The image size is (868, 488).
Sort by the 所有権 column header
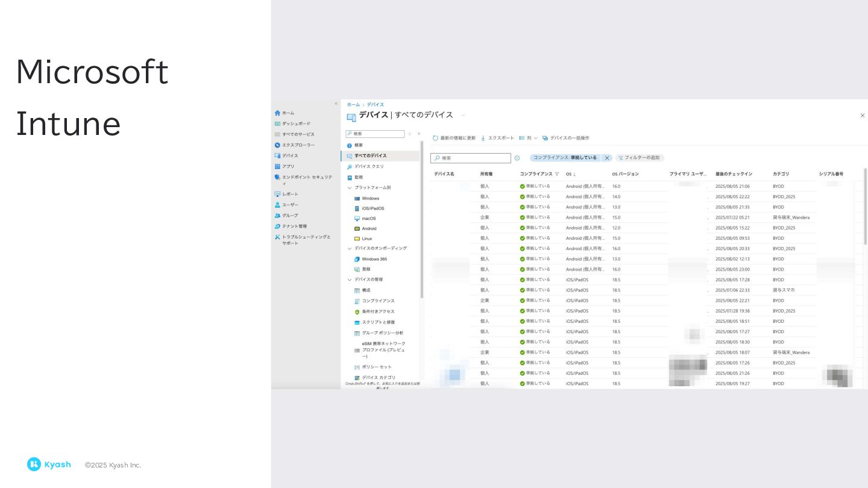(x=486, y=174)
